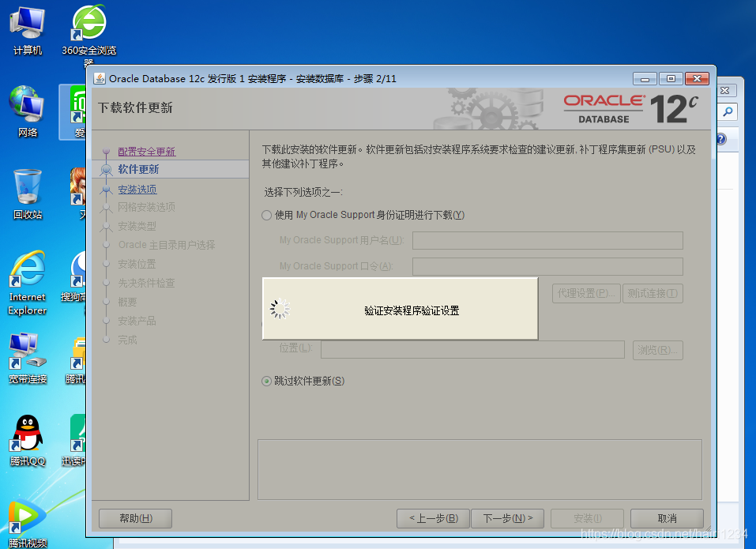The width and height of the screenshot is (756, 549).
Task: Click the 验证安装程序验证设置 progress text
Action: (x=412, y=311)
